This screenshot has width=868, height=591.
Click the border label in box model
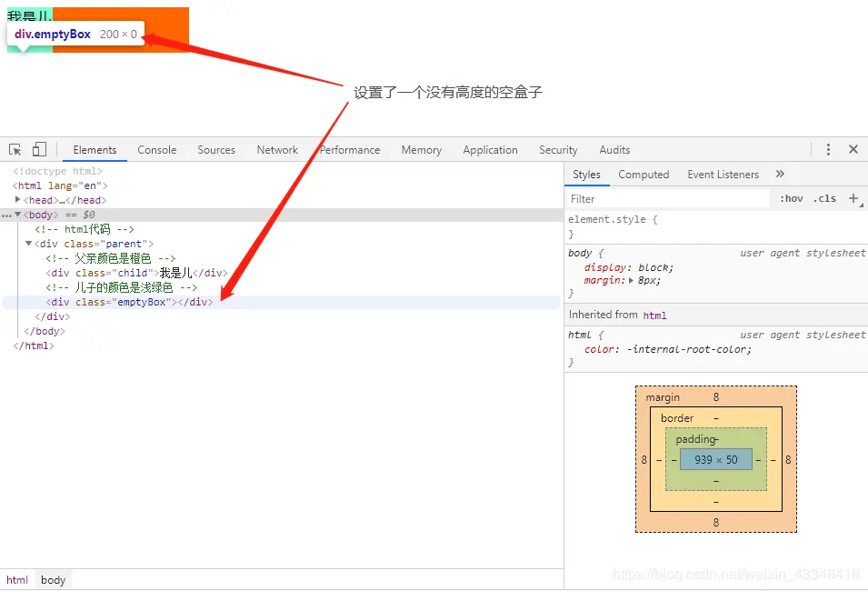(x=677, y=418)
